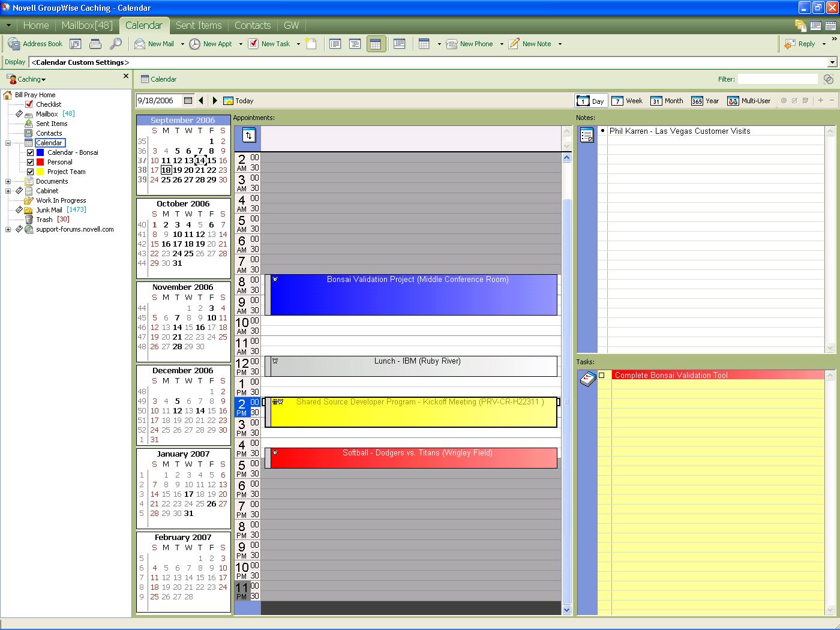This screenshot has height=630, width=840.
Task: Click into the Filter text field
Action: [x=778, y=79]
